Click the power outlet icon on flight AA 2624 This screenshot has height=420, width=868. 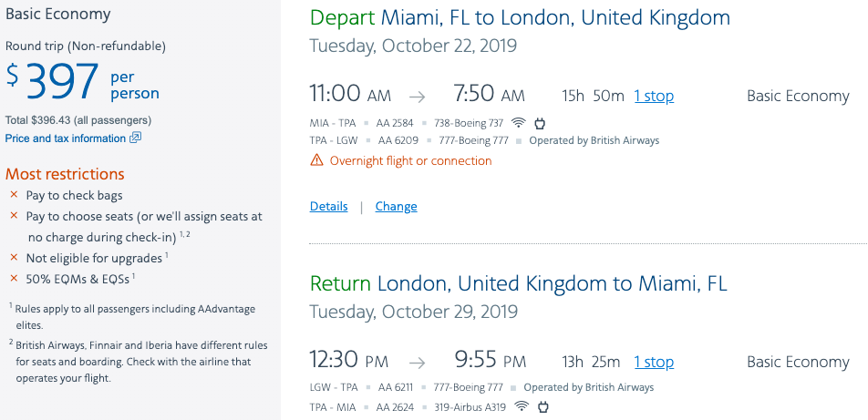542,405
